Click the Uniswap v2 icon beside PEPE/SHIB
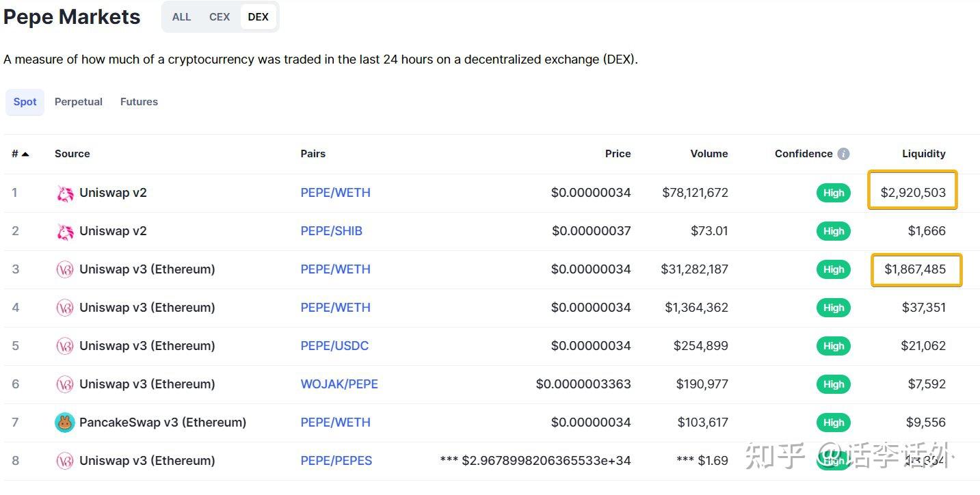The width and height of the screenshot is (980, 495). [65, 232]
